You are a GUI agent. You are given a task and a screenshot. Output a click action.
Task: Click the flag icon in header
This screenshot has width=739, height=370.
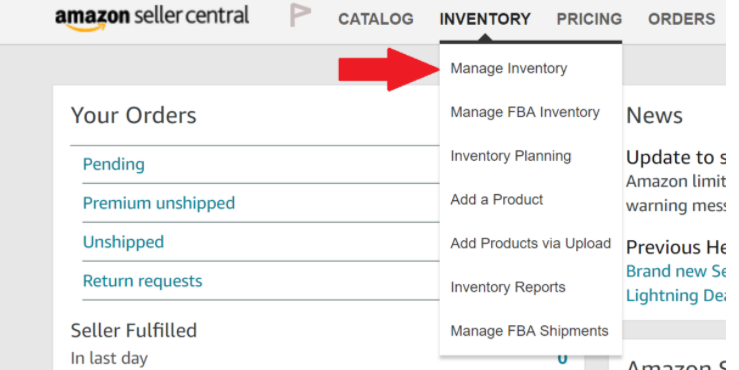pyautogui.click(x=300, y=15)
